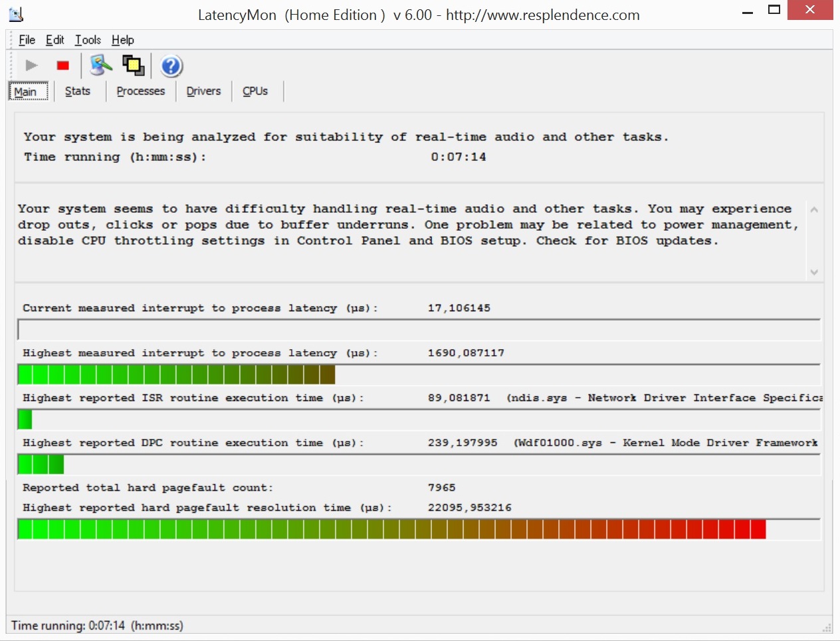Open the Tools menu
Image resolution: width=840 pixels, height=641 pixels.
[x=88, y=40]
